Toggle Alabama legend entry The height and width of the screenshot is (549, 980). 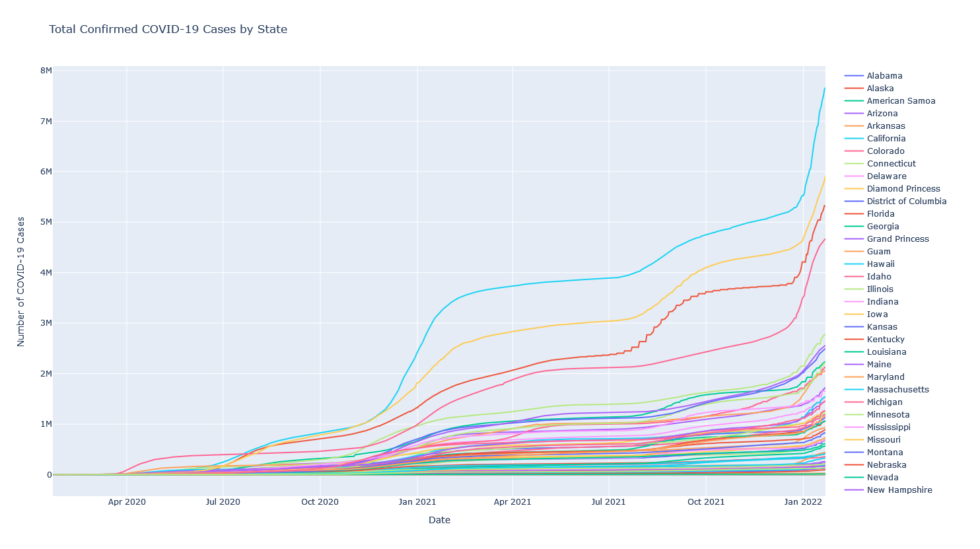coord(884,76)
